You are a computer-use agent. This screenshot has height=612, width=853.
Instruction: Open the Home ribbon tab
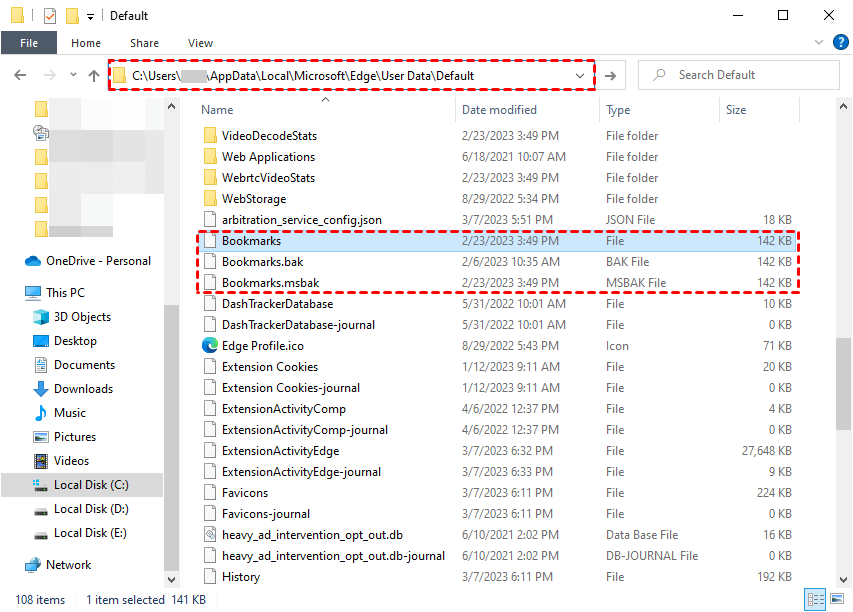point(85,43)
